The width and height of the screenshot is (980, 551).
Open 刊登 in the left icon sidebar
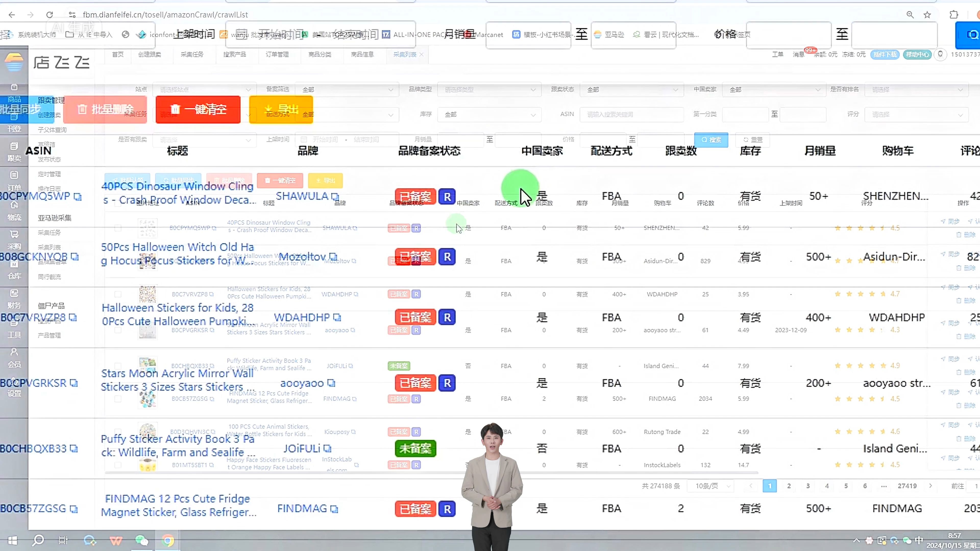pos(14,123)
